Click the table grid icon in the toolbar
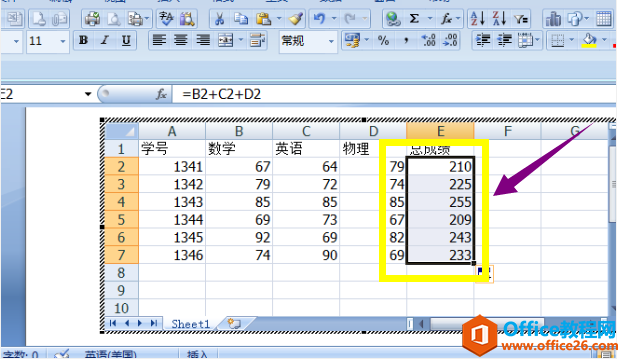The width and height of the screenshot is (625, 363). coord(603,19)
